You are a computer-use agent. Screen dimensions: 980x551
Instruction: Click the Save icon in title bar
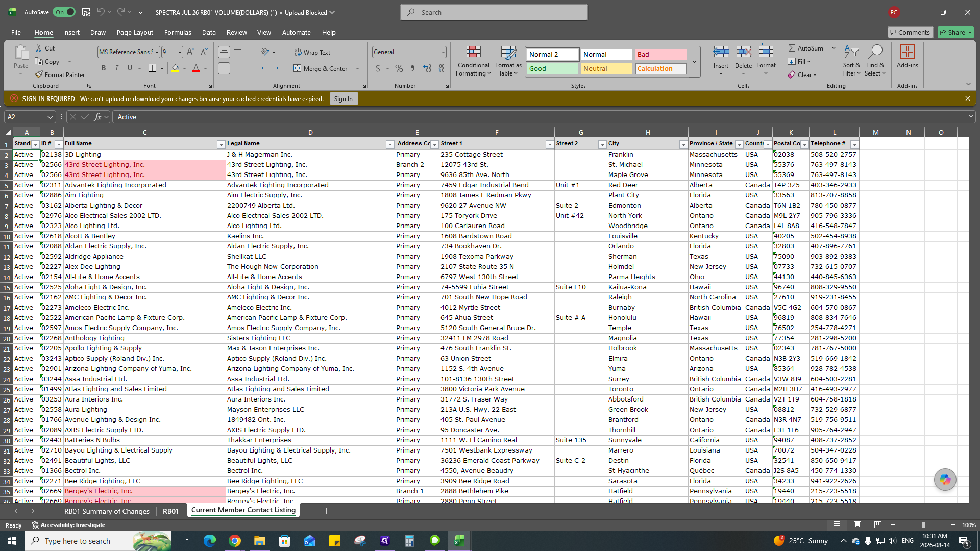pos(86,12)
